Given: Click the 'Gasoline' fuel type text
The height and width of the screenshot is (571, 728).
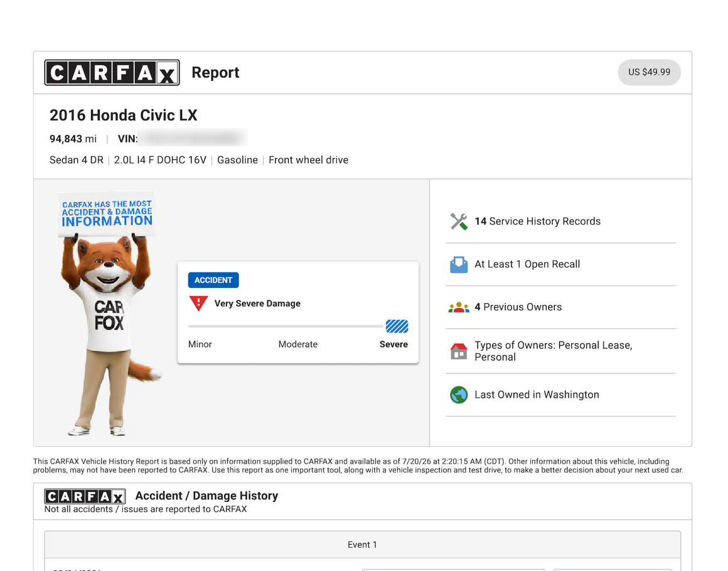Looking at the screenshot, I should click(x=237, y=160).
